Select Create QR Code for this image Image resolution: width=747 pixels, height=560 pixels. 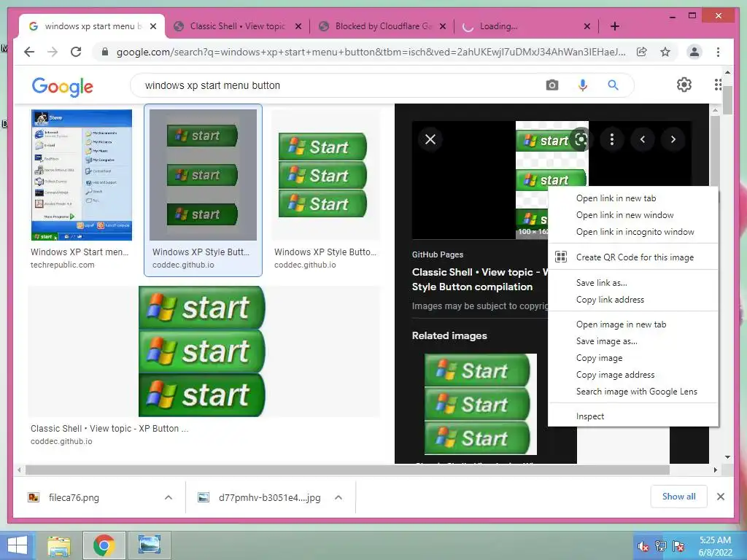(x=633, y=257)
